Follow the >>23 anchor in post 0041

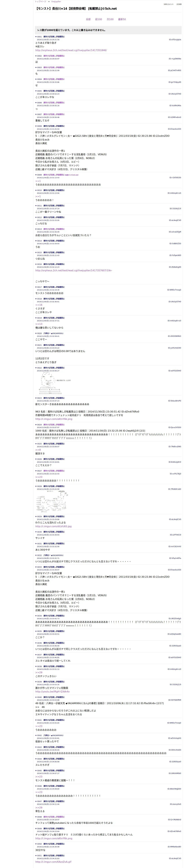[39, 726]
